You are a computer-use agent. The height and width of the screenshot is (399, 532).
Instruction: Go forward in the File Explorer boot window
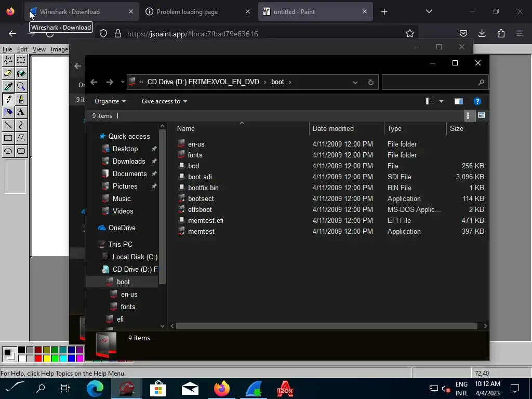click(109, 82)
